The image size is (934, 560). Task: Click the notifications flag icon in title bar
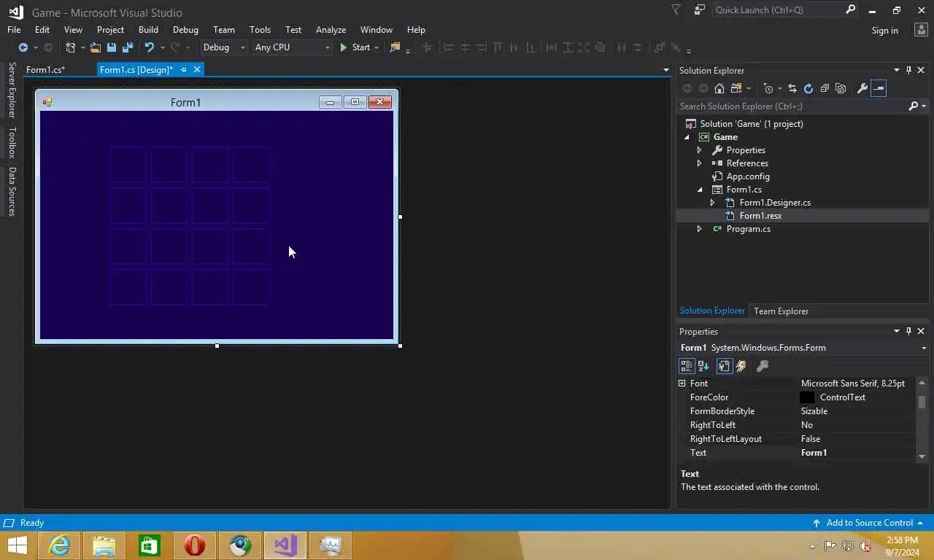coord(676,10)
